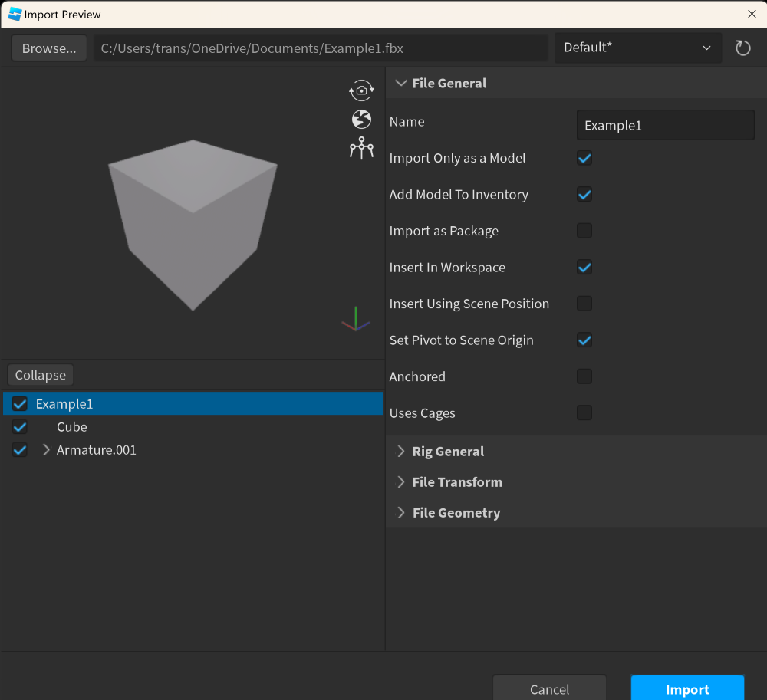Expand the Rig General section
Screen dimensions: 767x700
(401, 451)
